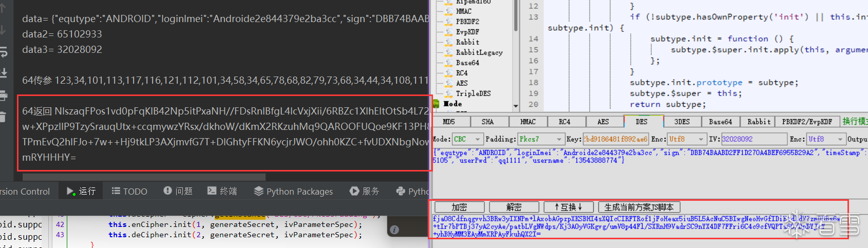The width and height of the screenshot is (868, 248).
Task: Open the 服务 (Services) tool window tab
Action: [x=364, y=191]
